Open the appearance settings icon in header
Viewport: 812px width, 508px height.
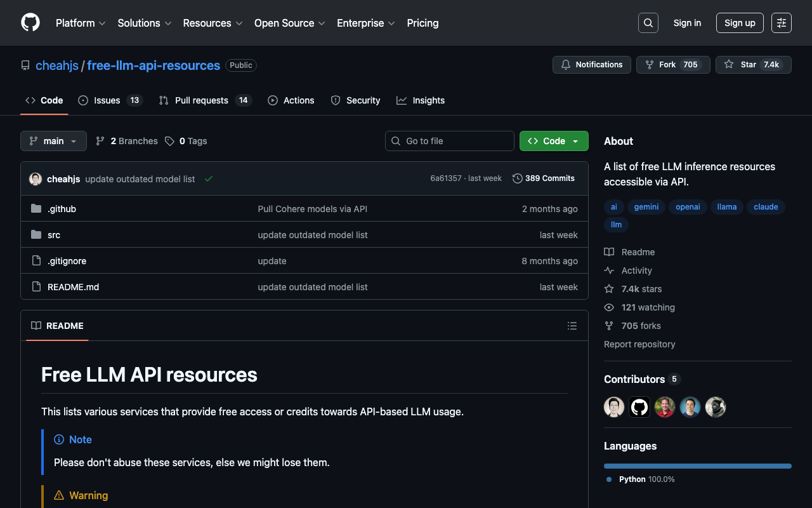pyautogui.click(x=781, y=23)
